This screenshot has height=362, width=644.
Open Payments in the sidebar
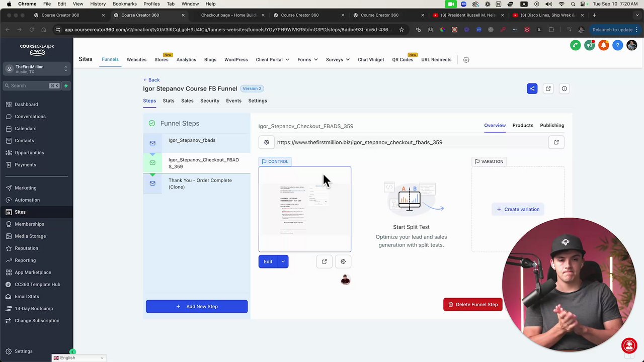coord(25,164)
